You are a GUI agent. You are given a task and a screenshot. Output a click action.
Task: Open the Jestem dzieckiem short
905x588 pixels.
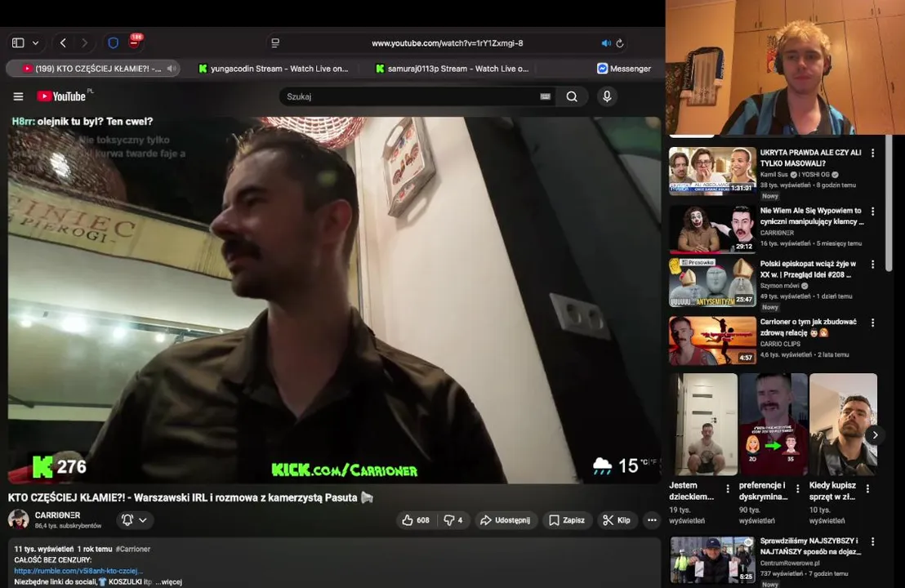(703, 425)
